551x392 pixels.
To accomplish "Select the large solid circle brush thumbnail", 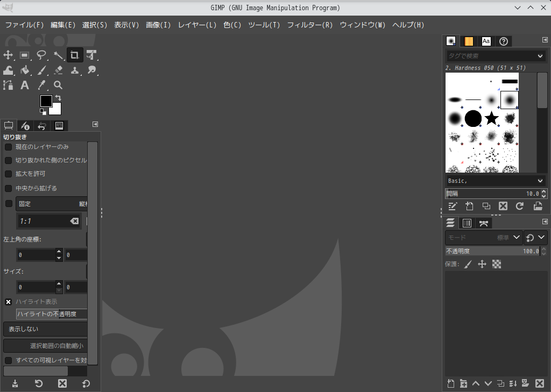I will click(x=473, y=118).
